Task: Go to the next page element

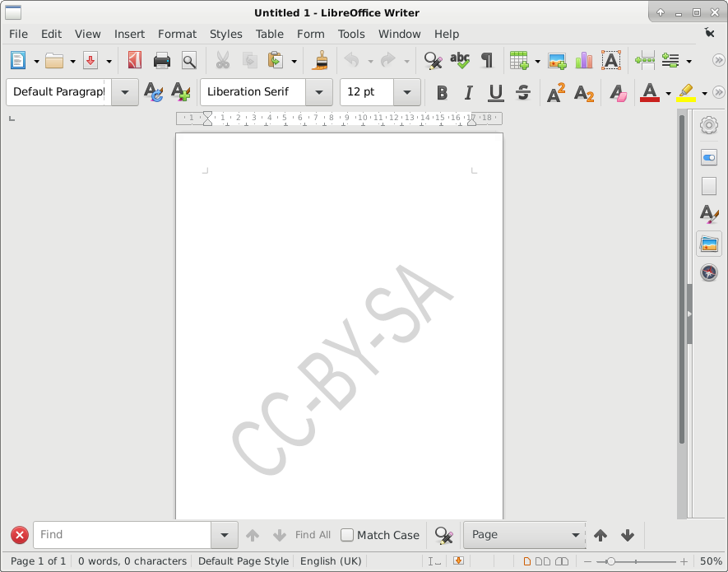Action: (x=628, y=535)
